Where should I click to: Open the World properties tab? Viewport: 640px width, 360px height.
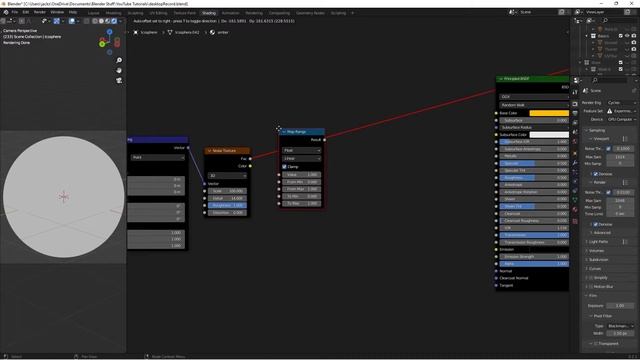coord(575,142)
